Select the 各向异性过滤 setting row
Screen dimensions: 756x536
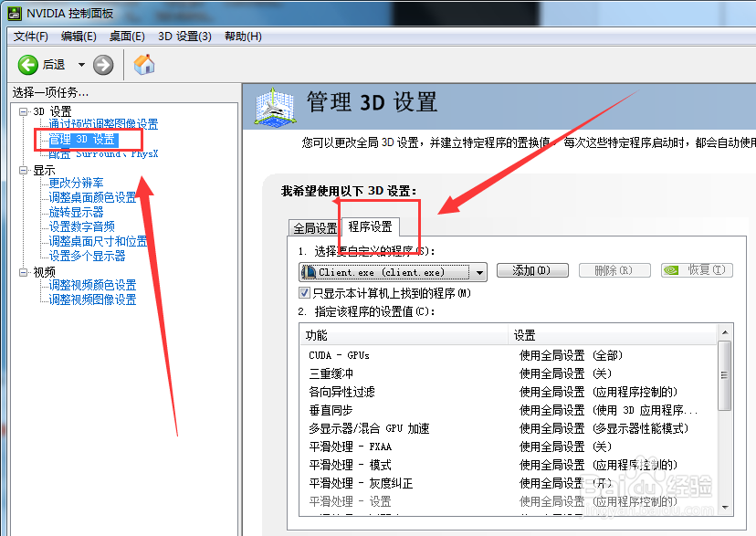coord(509,392)
